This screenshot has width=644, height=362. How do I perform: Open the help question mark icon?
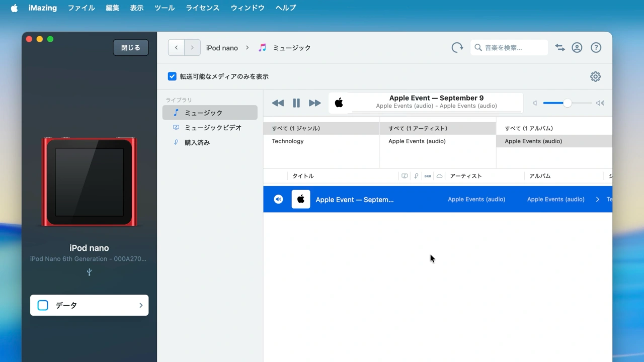tap(596, 48)
